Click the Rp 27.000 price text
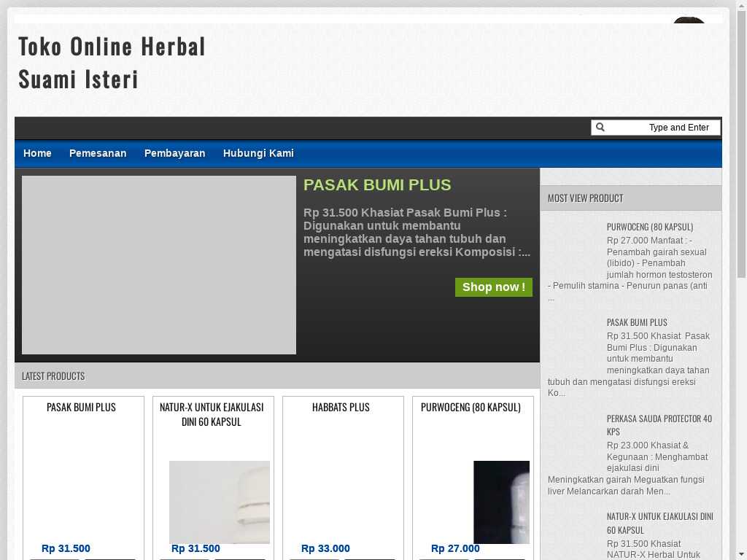This screenshot has width=747, height=560. (455, 548)
